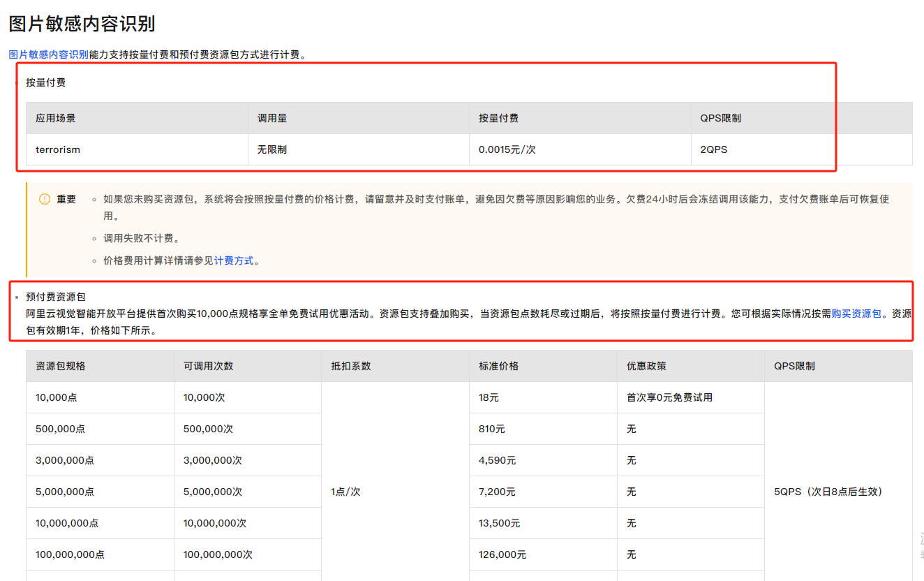Follow the 购买资源包 hyperlink
924x581 pixels.
click(856, 314)
